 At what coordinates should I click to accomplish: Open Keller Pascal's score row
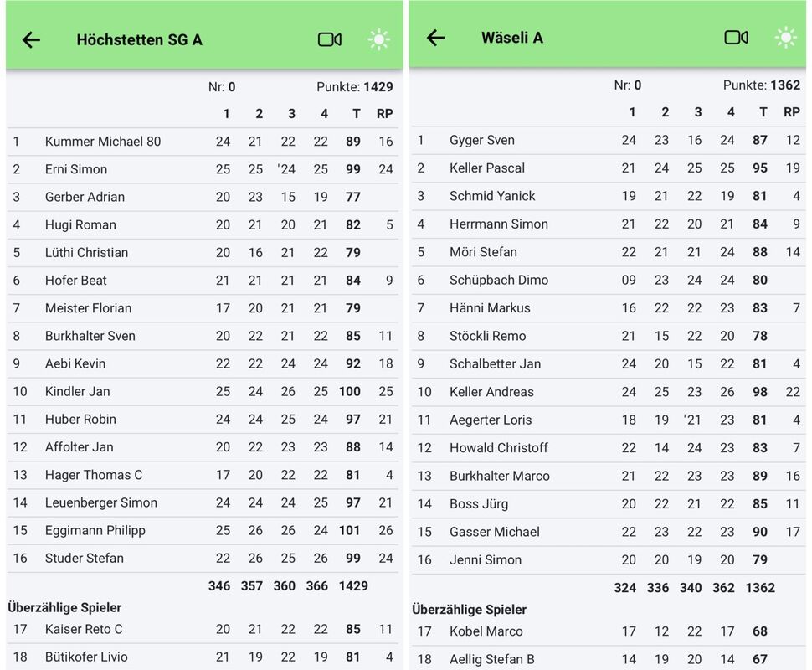coord(487,167)
